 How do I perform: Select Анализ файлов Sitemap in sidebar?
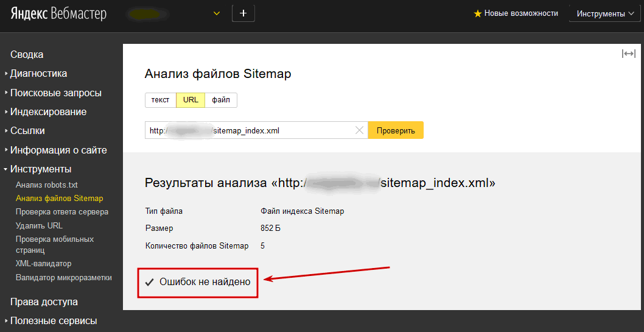click(59, 199)
